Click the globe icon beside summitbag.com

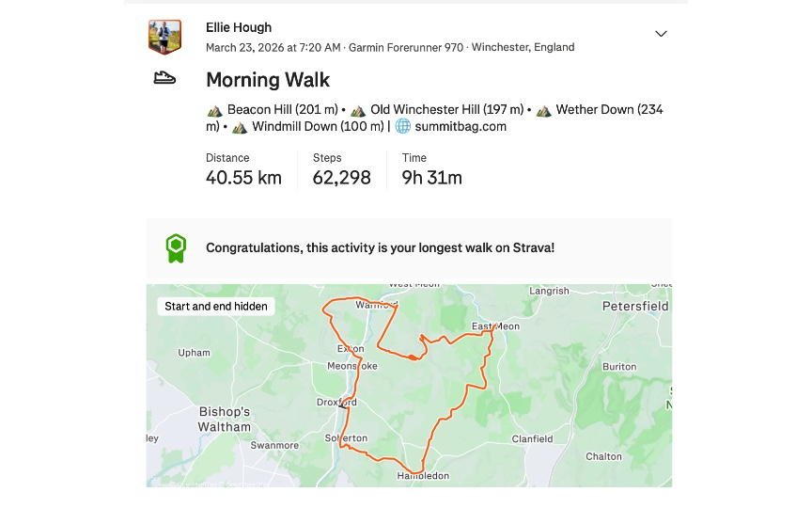402,127
